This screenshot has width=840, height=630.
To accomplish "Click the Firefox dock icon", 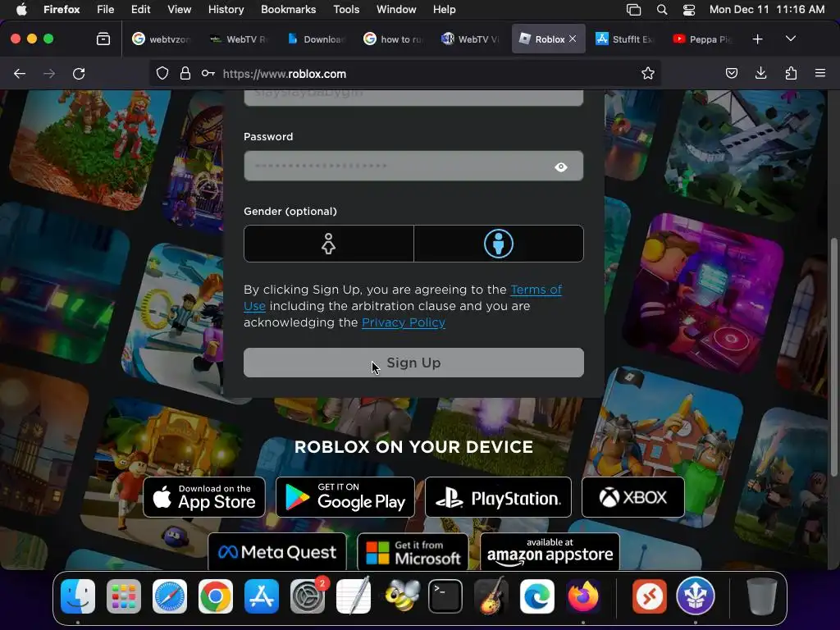I will 583,596.
